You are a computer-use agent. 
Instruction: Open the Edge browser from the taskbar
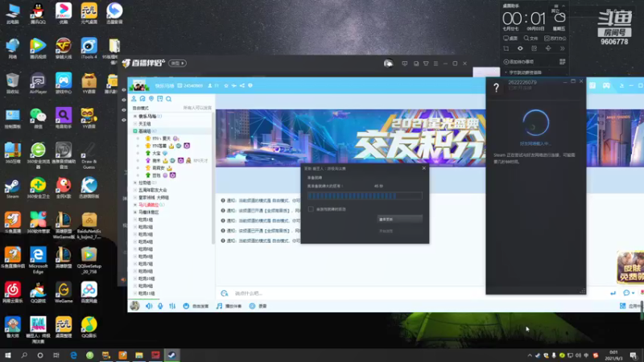pos(73,356)
